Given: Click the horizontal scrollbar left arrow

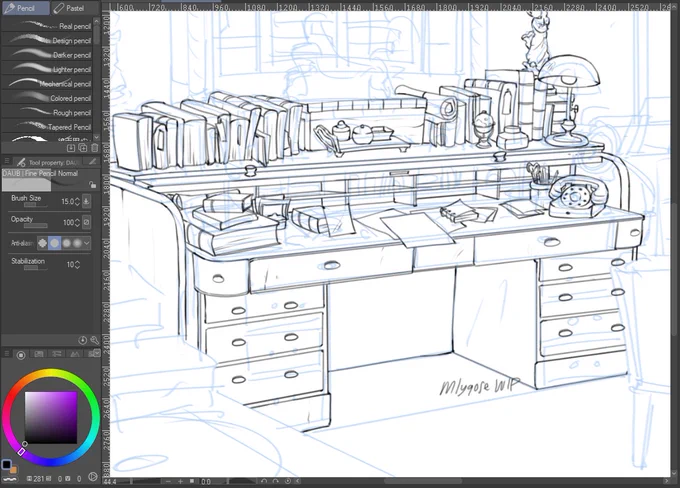Looking at the screenshot, I should coord(298,481).
